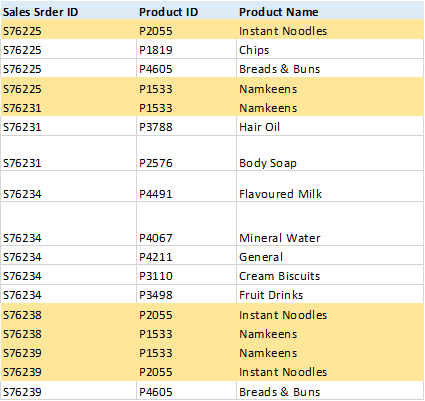Viewport: 425px width, 401px height.
Task: Click the Hair Oil cell
Action: [x=330, y=126]
